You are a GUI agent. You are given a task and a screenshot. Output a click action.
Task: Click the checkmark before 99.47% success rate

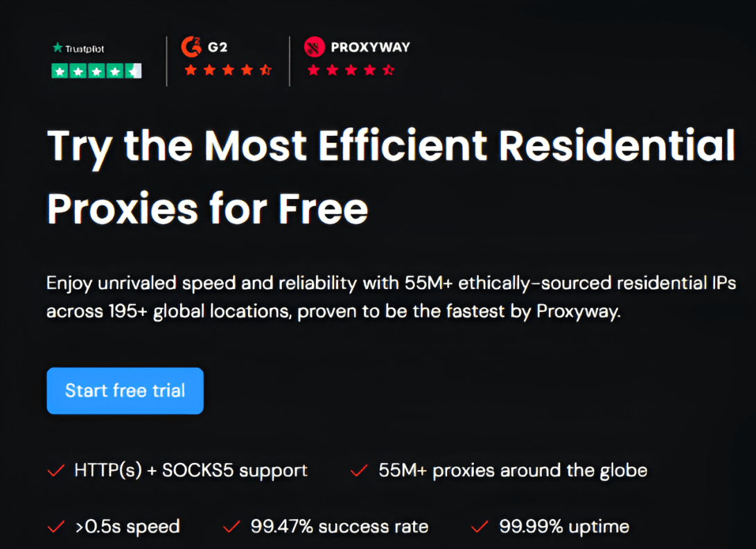pos(231,526)
